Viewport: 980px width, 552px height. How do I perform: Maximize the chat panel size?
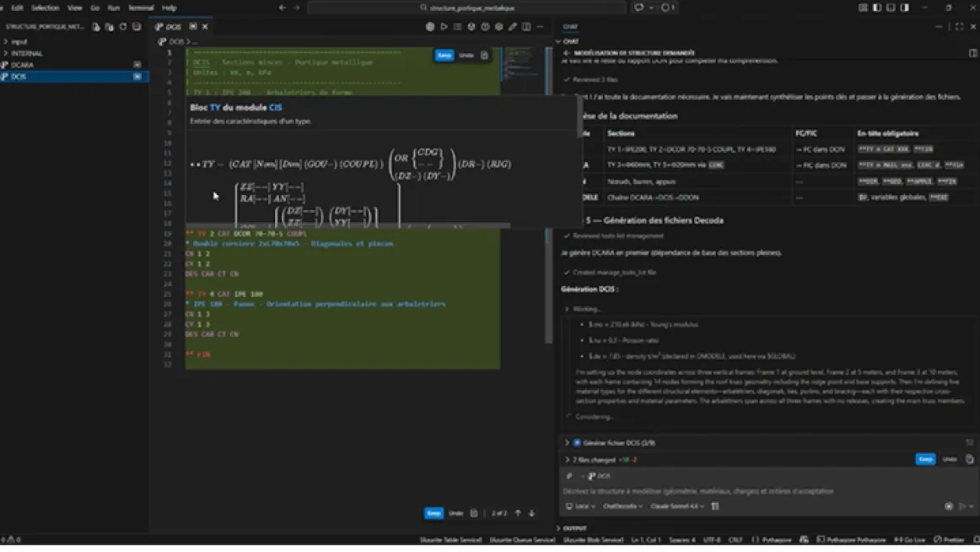958,27
